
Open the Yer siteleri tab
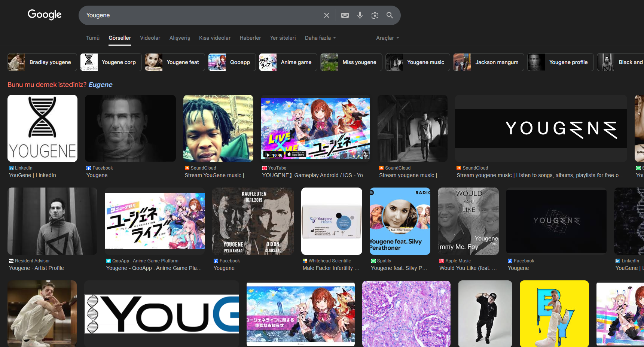pos(283,38)
